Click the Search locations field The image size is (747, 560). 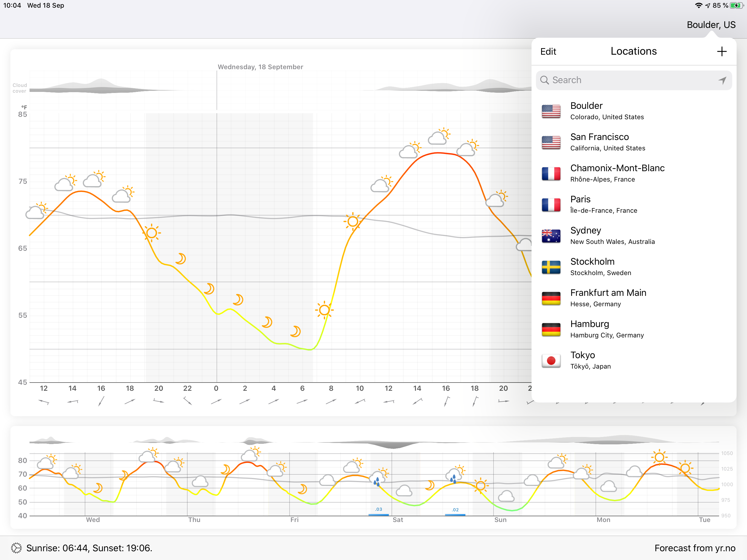632,80
